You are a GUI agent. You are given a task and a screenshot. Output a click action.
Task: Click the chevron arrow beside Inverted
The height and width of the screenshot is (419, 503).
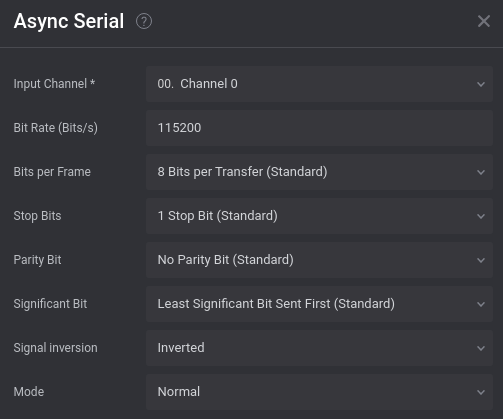[481, 348]
